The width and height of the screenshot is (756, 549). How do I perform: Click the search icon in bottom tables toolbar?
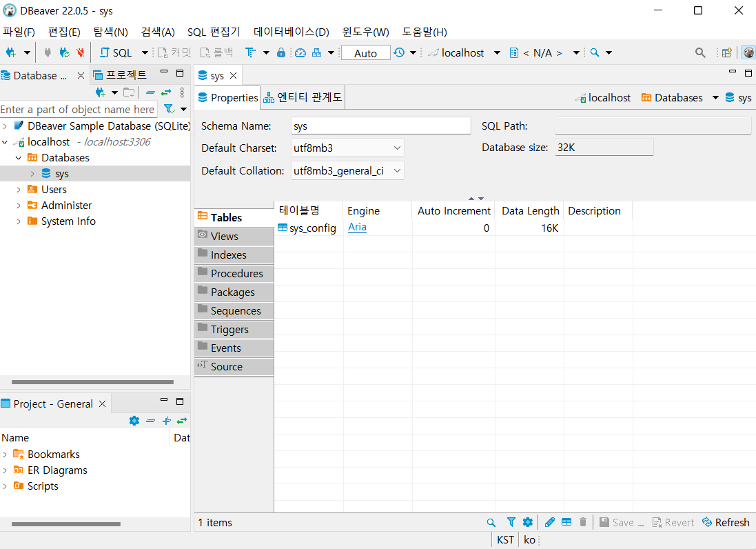click(491, 523)
